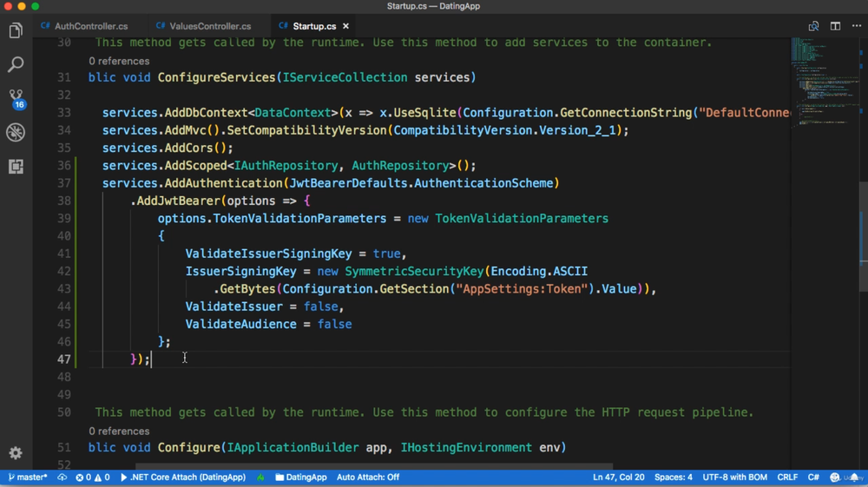Click the ConfigureServices method name

(216, 77)
